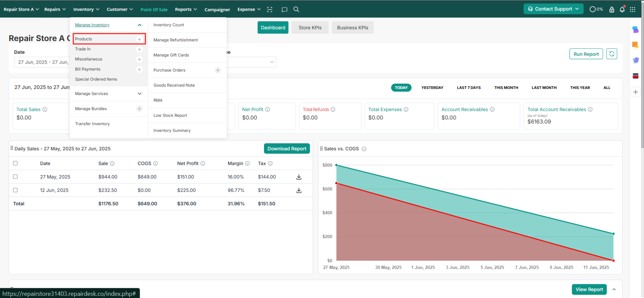Open the lock screen icon
The height and width of the screenshot is (298, 644).
612,10
